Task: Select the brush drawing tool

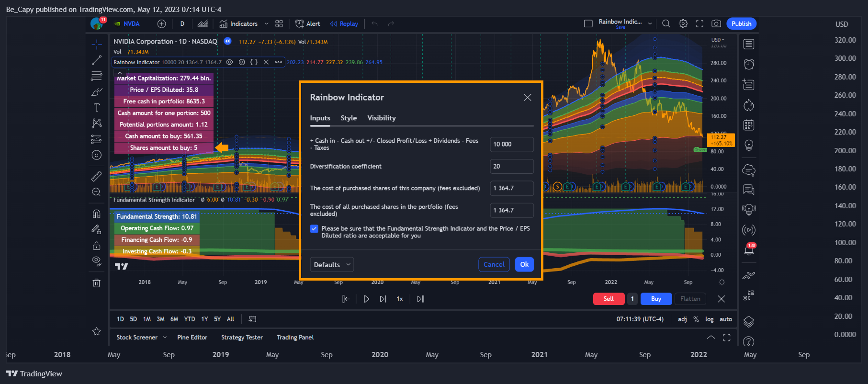Action: click(97, 92)
